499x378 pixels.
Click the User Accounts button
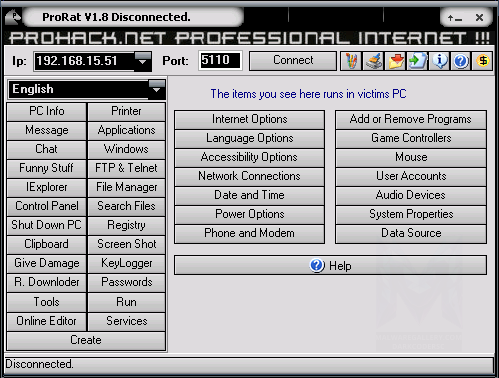click(411, 176)
